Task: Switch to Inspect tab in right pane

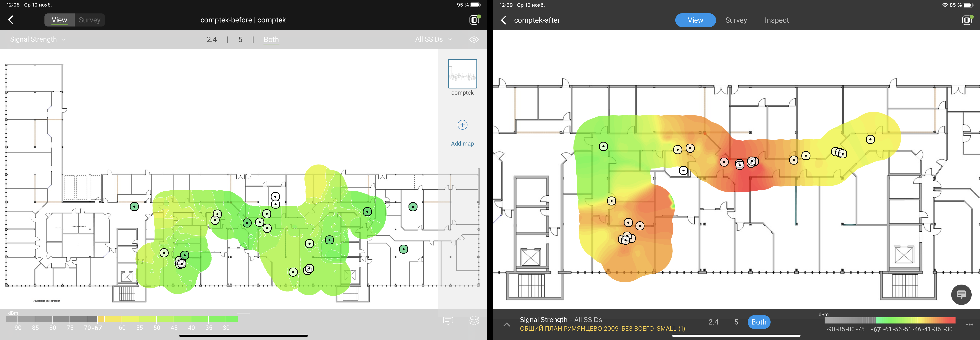Action: point(776,20)
